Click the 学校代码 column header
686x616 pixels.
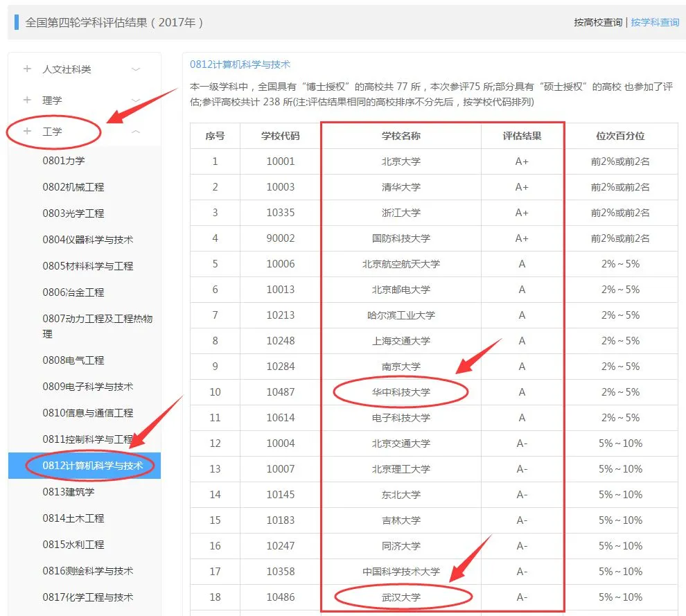[281, 136]
